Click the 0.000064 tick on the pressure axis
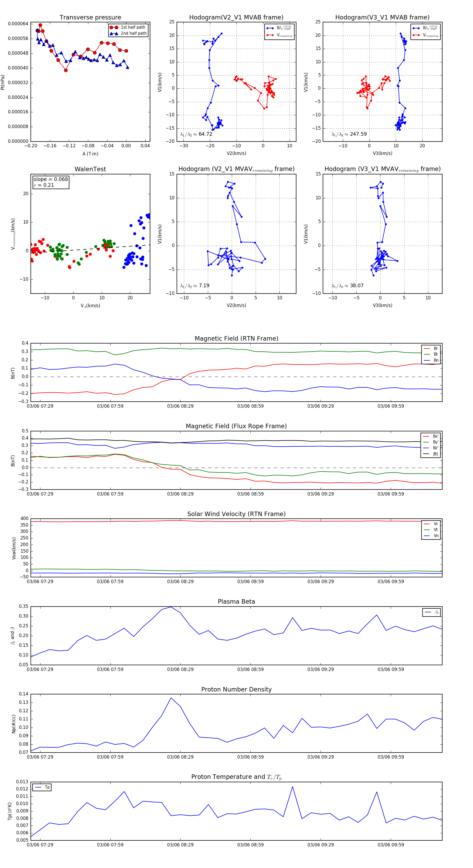The height and width of the screenshot is (868, 473). coord(18,24)
